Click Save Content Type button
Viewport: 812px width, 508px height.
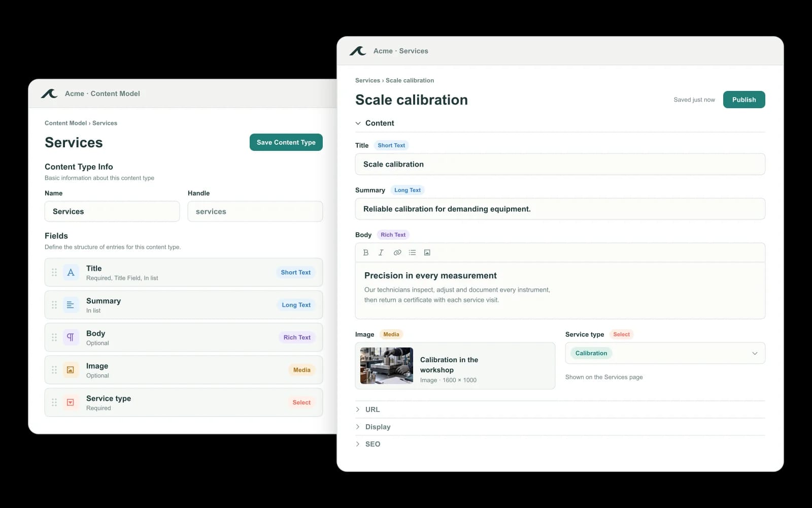click(x=286, y=142)
